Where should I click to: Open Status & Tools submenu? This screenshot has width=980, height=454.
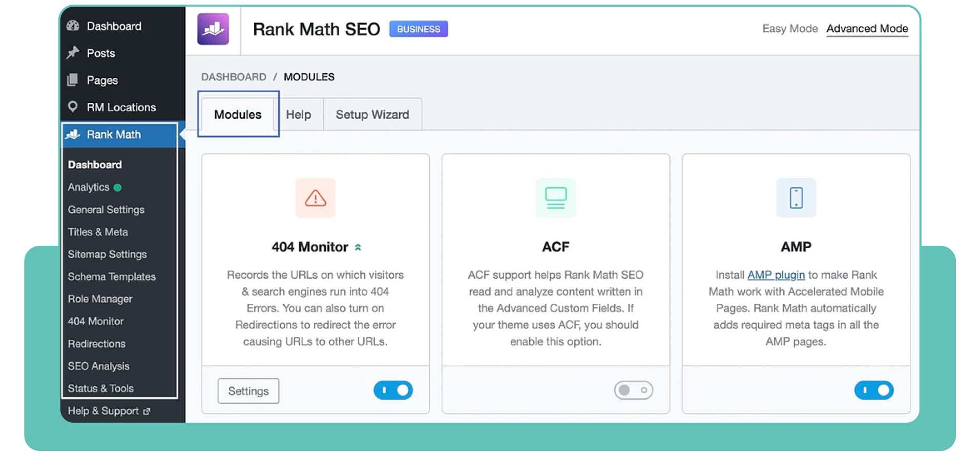click(x=101, y=388)
